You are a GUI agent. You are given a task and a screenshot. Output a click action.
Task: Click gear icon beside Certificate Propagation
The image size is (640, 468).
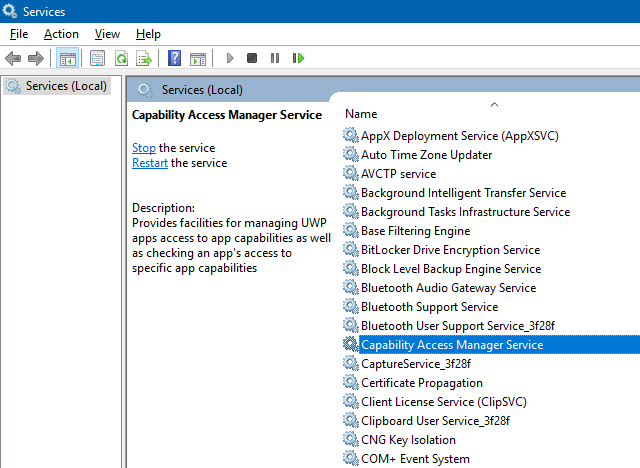[351, 382]
